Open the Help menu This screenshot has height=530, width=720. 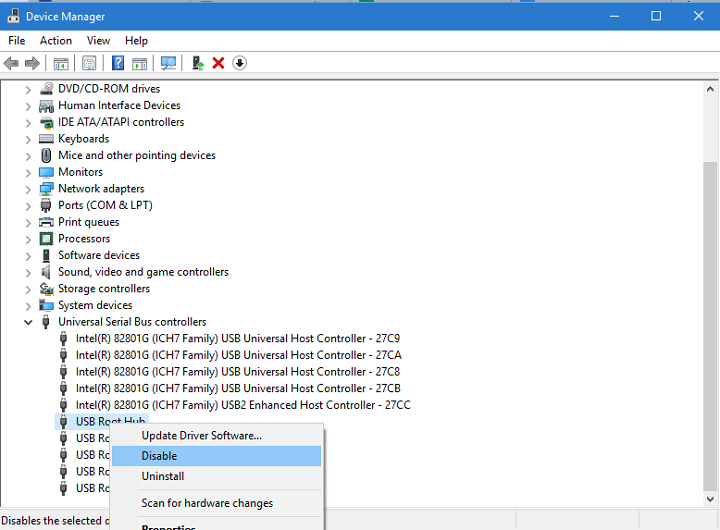tap(136, 40)
